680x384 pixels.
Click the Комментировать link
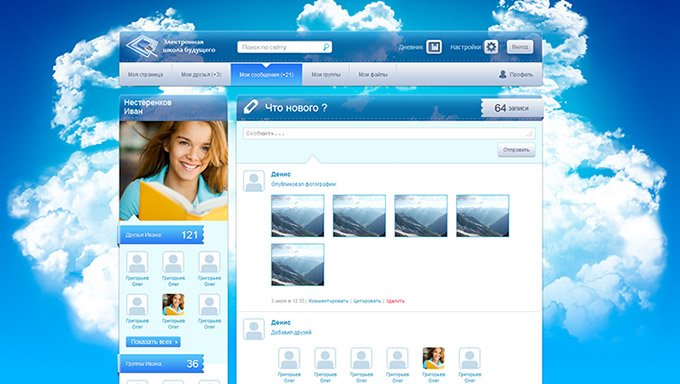(x=328, y=301)
